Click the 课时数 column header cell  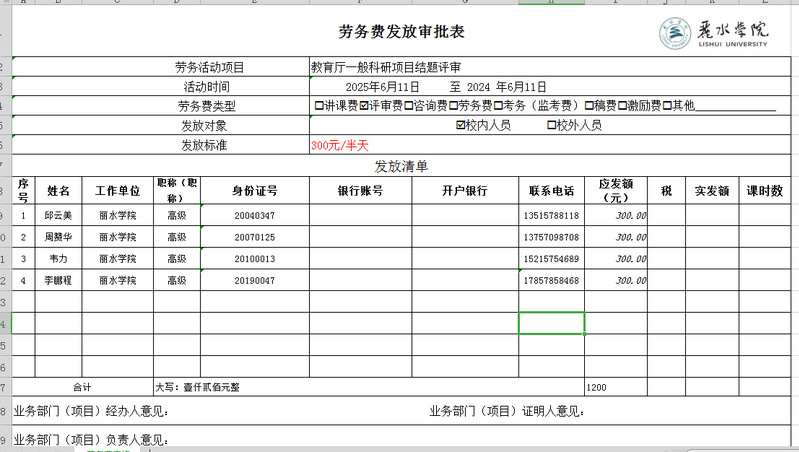point(765,191)
